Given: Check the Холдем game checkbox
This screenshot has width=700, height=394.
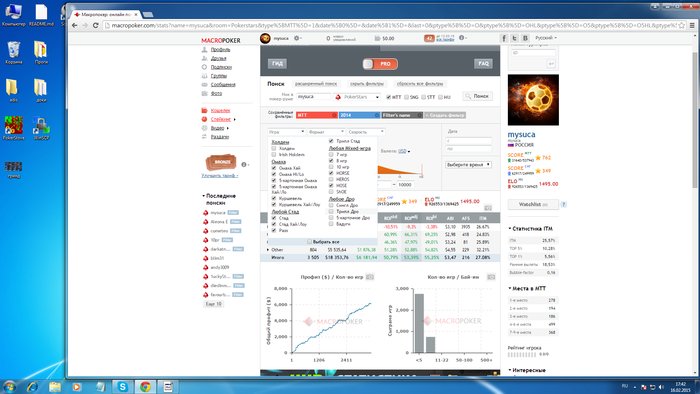Looking at the screenshot, I should pos(274,148).
